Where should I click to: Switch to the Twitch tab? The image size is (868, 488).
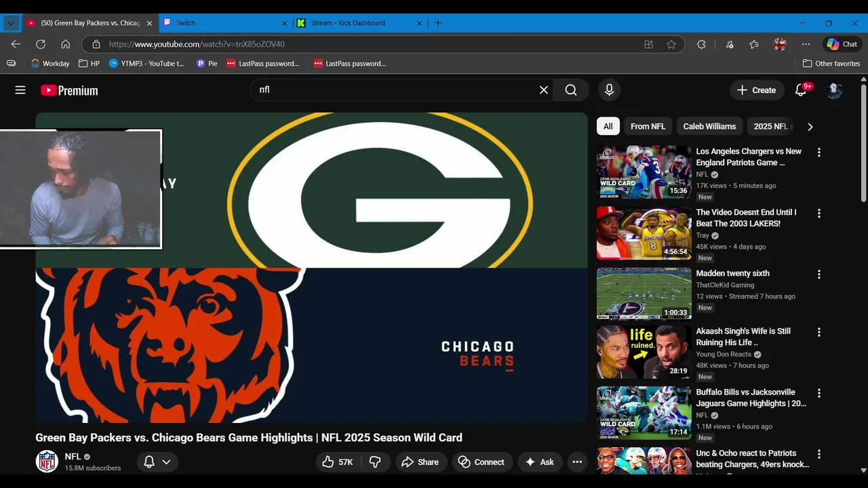225,23
